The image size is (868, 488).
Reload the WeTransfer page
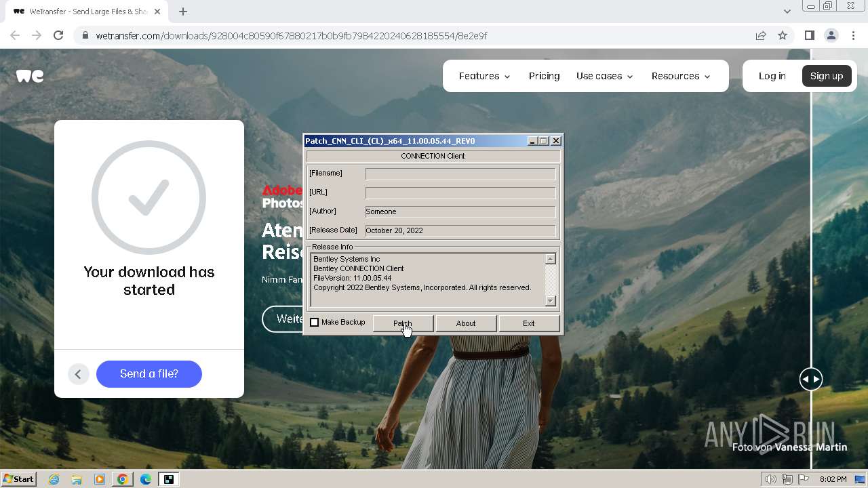[x=58, y=35]
